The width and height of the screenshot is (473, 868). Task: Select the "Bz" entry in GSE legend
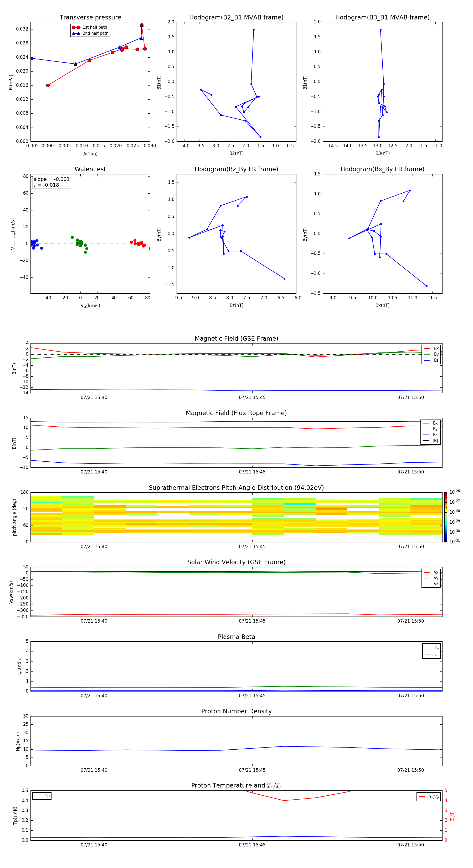[431, 360]
